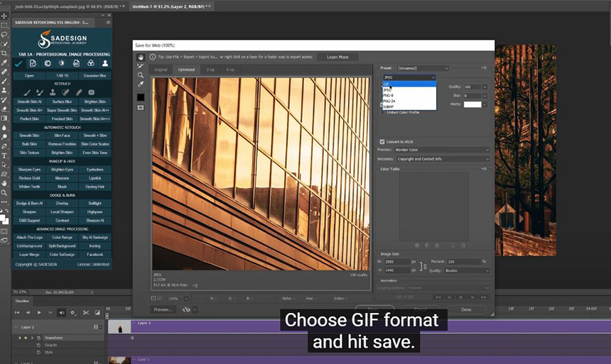Expand Layer 2 properties in Timeline
611x364 pixels.
[x=15, y=327]
